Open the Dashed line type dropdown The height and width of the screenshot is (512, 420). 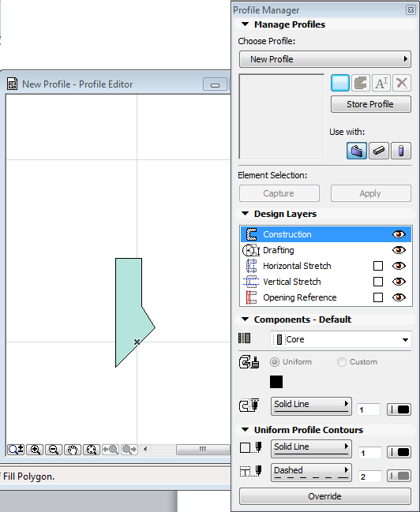(311, 473)
